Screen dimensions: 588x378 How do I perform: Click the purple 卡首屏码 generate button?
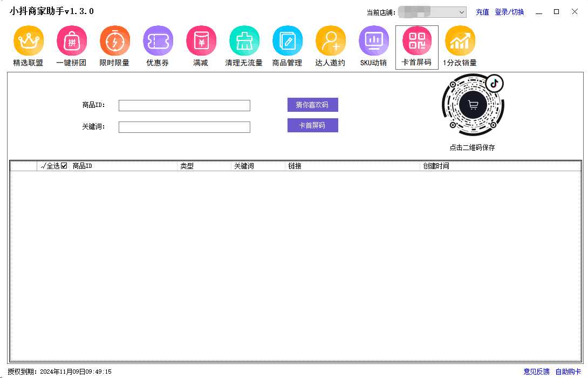(x=312, y=125)
